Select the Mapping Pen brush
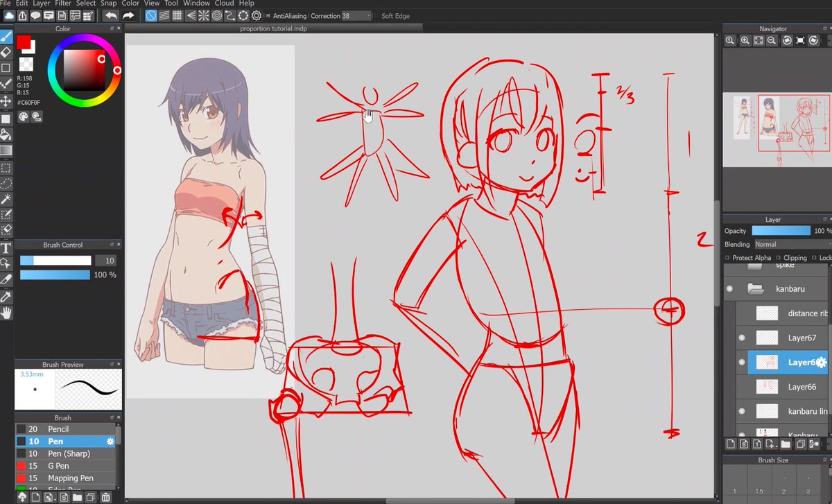 click(64, 478)
